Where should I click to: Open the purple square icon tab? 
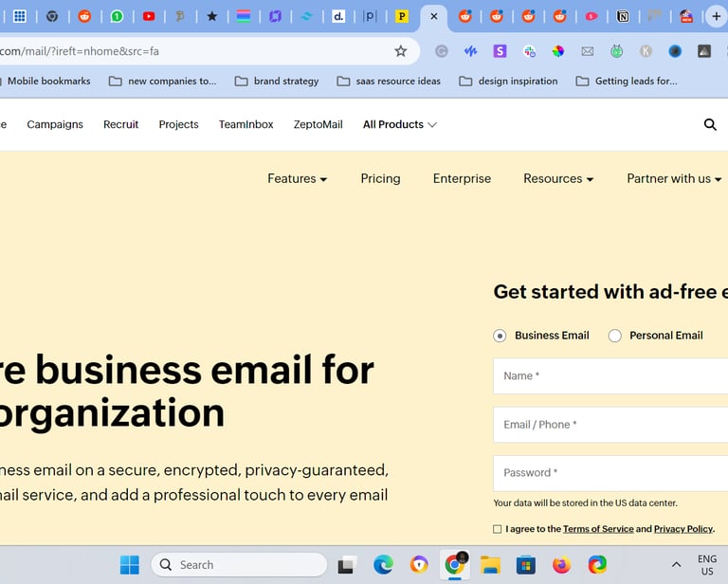(x=275, y=17)
